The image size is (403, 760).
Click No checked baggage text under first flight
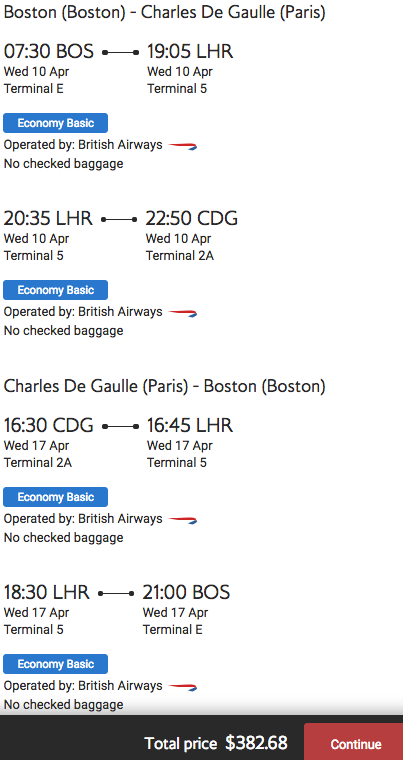(64, 164)
